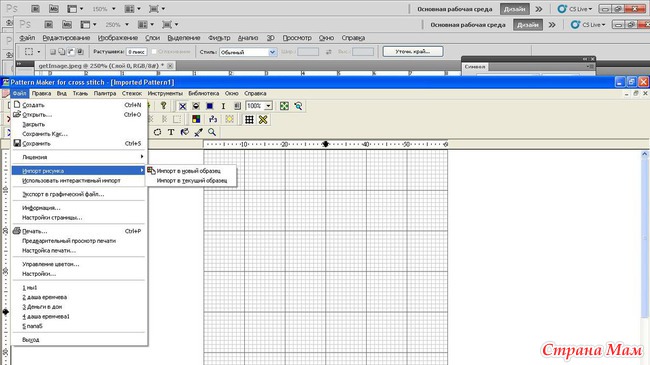Image resolution: width=650 pixels, height=365 pixels.
Task: Open the four-color palette icon
Action: pos(196,119)
